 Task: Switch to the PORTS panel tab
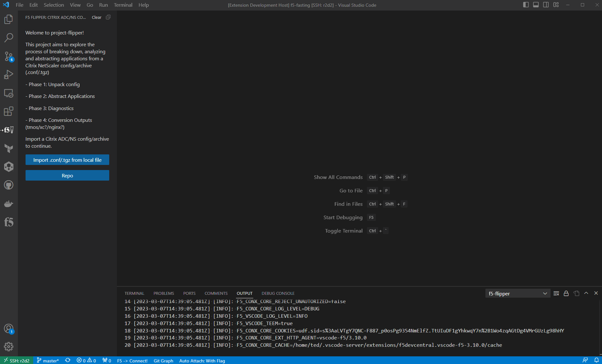point(189,293)
